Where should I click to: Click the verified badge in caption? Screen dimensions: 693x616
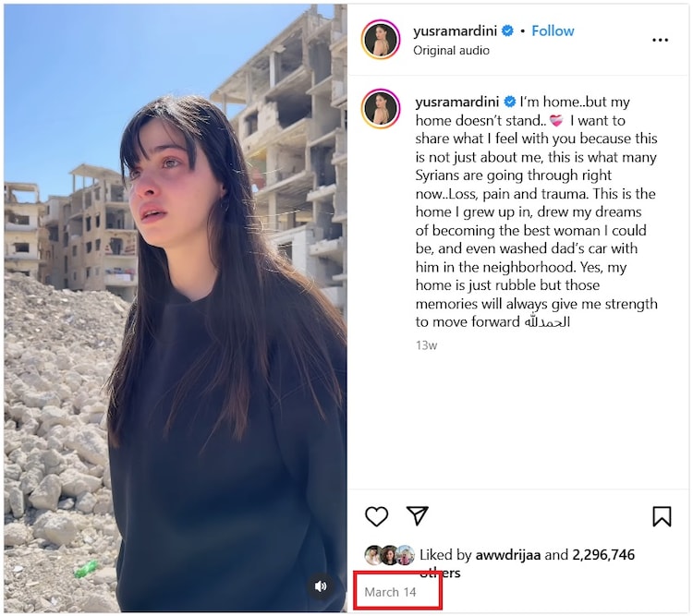pos(509,102)
